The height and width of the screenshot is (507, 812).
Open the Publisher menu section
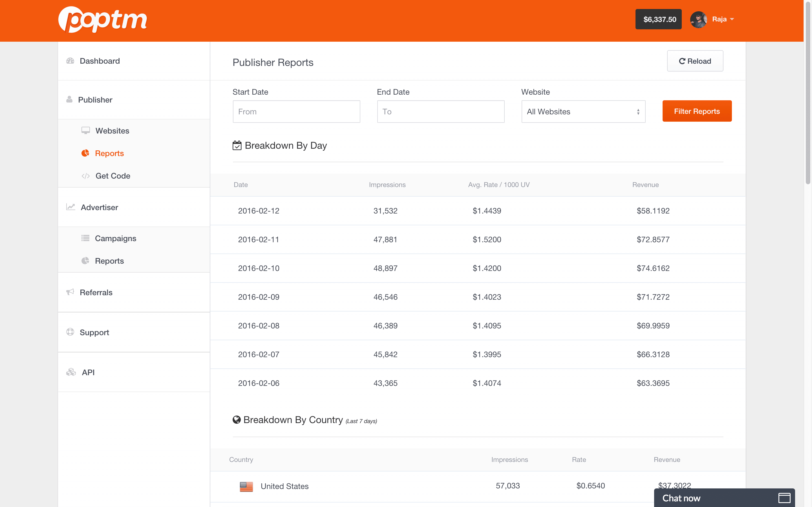tap(95, 100)
